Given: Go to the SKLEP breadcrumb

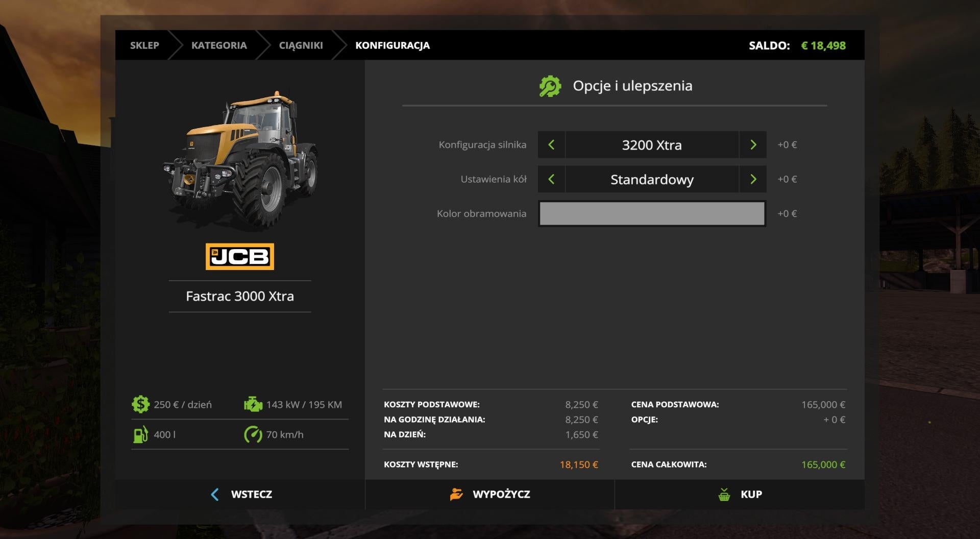Looking at the screenshot, I should point(144,45).
